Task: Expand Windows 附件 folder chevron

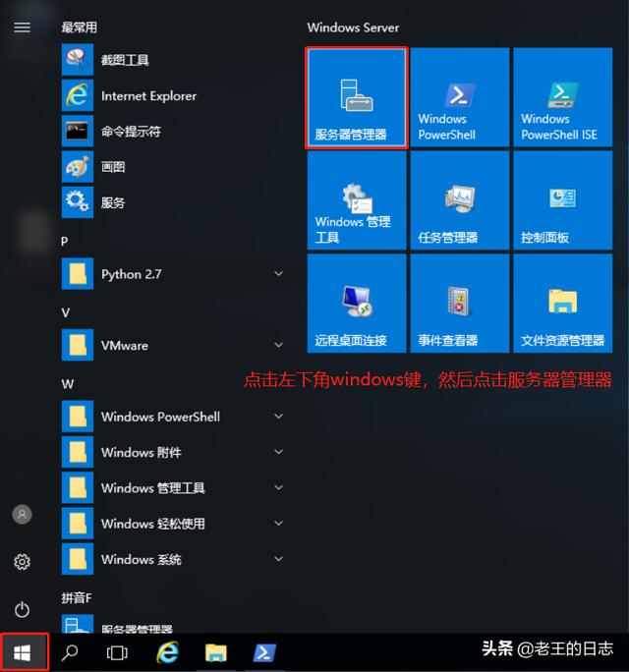Action: 279,452
